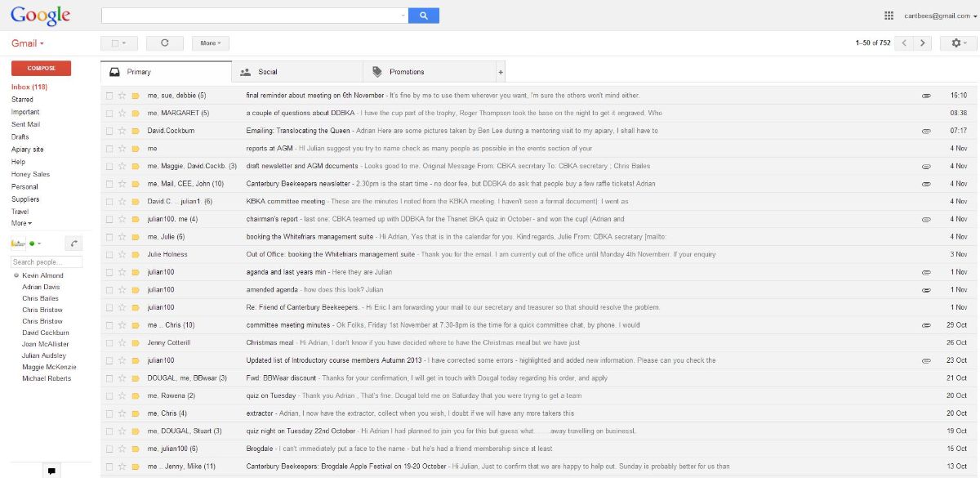
Task: Star the 'quiz on Tuesday' email
Action: [x=122, y=395]
